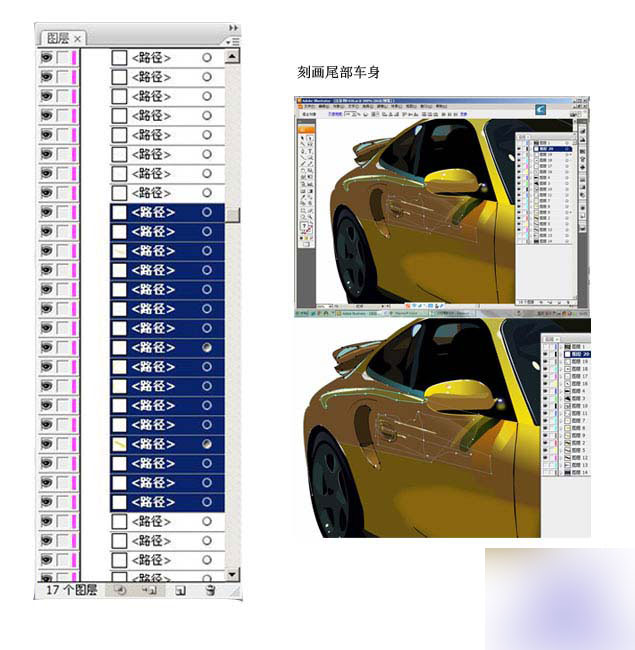Select the Direct Selection tool in toolbox

click(x=310, y=138)
